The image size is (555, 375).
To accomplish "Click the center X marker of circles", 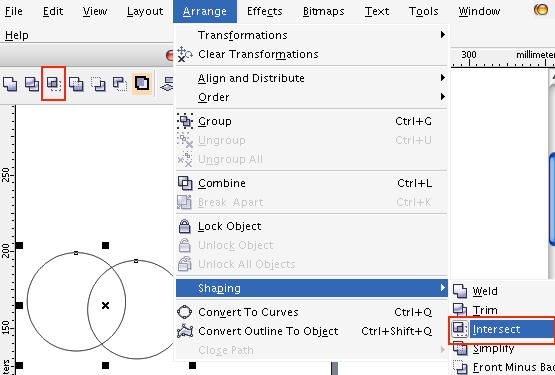I will click(x=105, y=305).
